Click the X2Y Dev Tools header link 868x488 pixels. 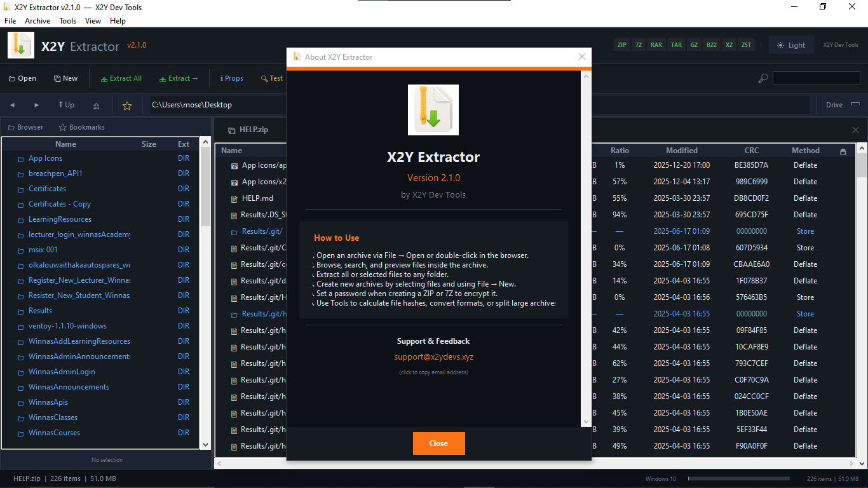click(841, 45)
